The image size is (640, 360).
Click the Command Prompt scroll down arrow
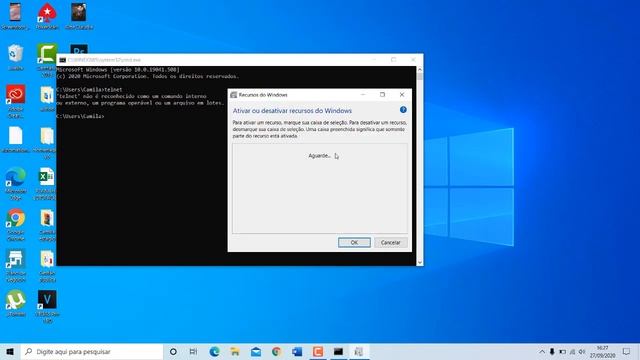click(420, 262)
